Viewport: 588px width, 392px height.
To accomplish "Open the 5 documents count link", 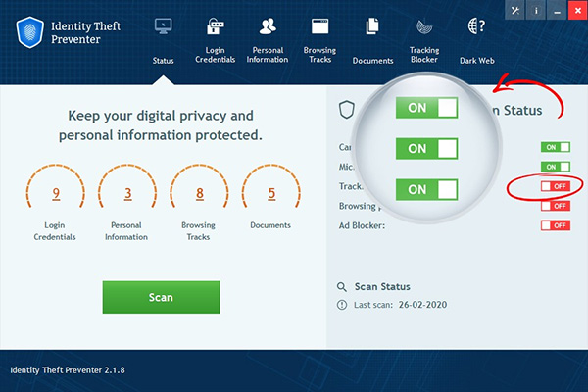I will tap(271, 193).
